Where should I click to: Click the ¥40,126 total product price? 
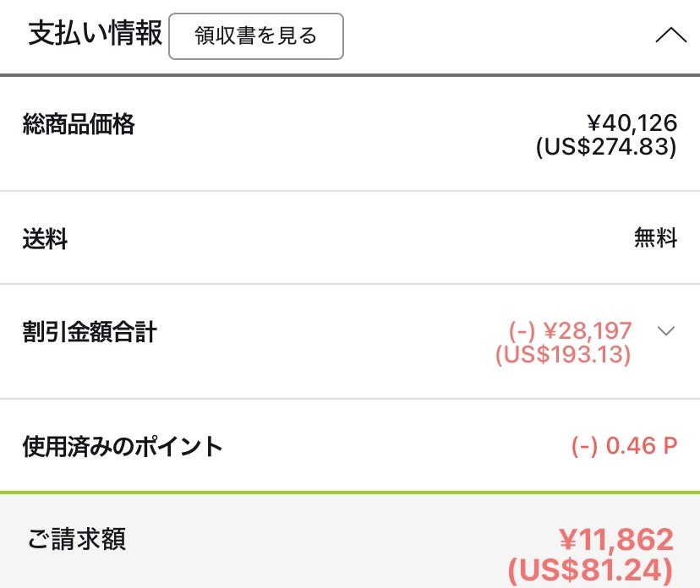[632, 123]
